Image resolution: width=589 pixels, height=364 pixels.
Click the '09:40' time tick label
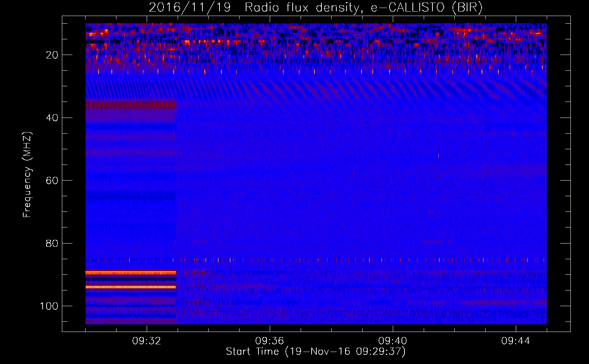coord(392,341)
